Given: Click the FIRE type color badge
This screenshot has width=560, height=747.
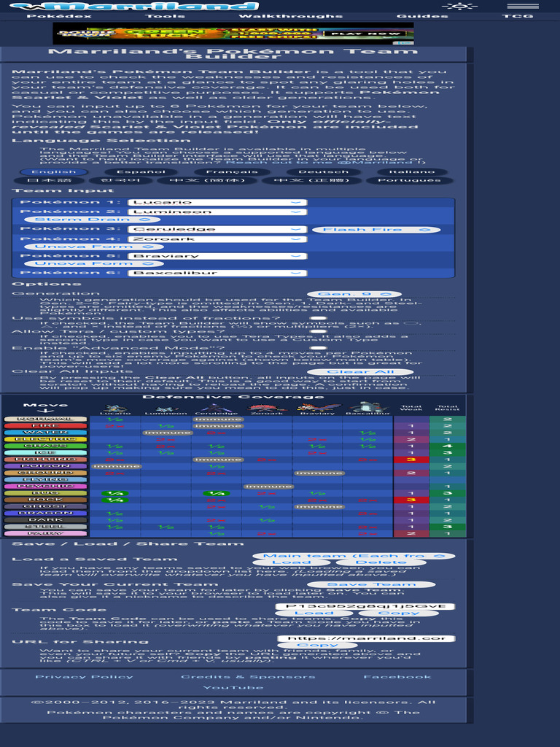Looking at the screenshot, I should click(46, 426).
